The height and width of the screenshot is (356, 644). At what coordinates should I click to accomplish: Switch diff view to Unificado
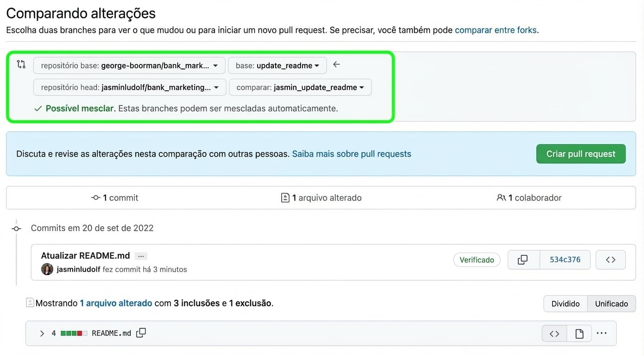click(x=612, y=304)
